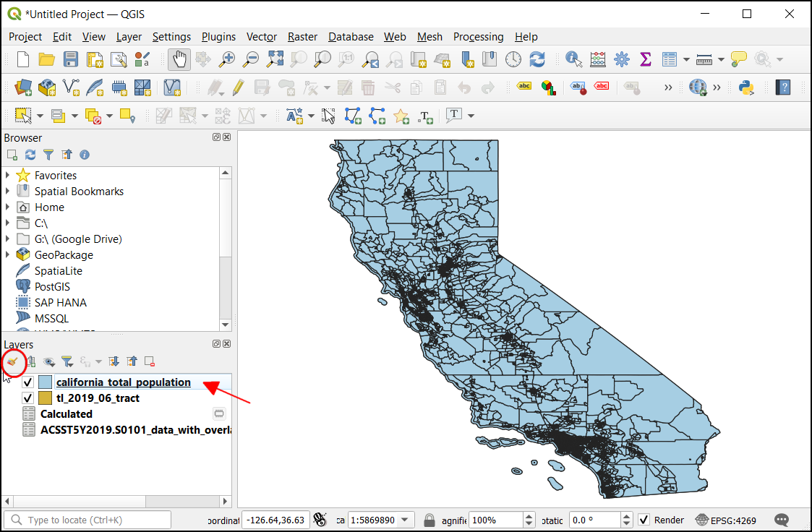
Task: Click the Identify Features tool
Action: coord(574,59)
